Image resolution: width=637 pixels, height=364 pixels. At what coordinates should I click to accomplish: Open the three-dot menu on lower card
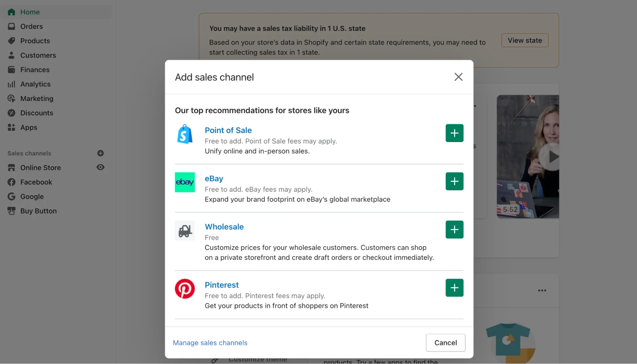coord(542,290)
